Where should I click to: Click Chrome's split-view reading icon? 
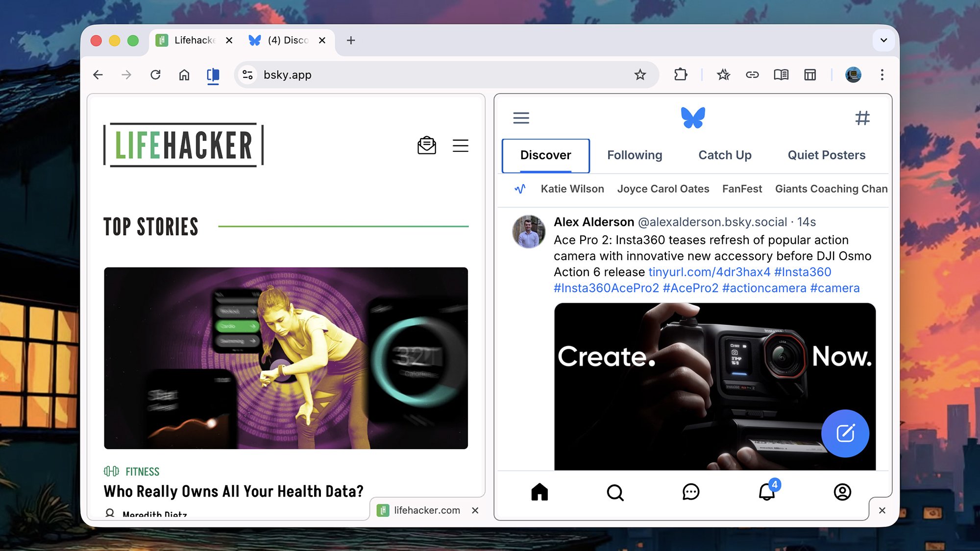(x=213, y=74)
